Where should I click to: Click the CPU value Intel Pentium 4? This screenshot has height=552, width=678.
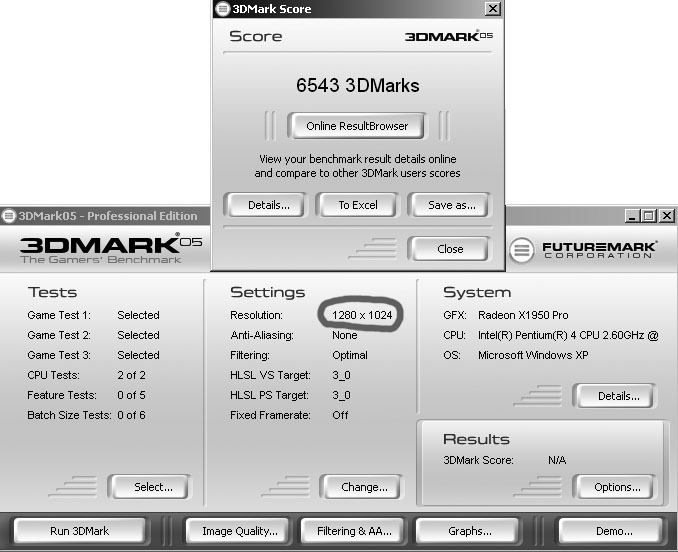(568, 335)
